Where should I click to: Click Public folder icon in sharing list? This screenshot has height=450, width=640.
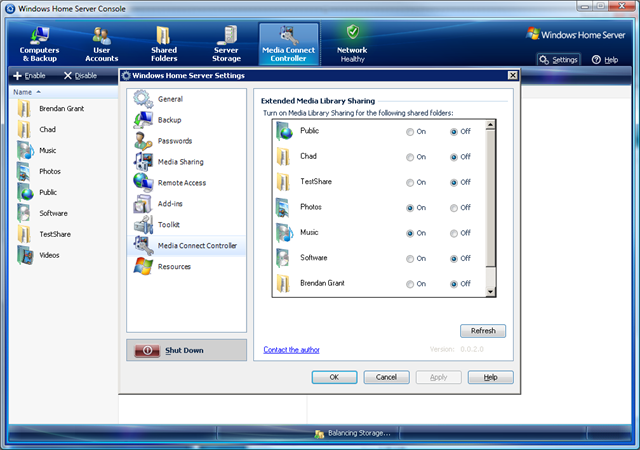click(284, 131)
